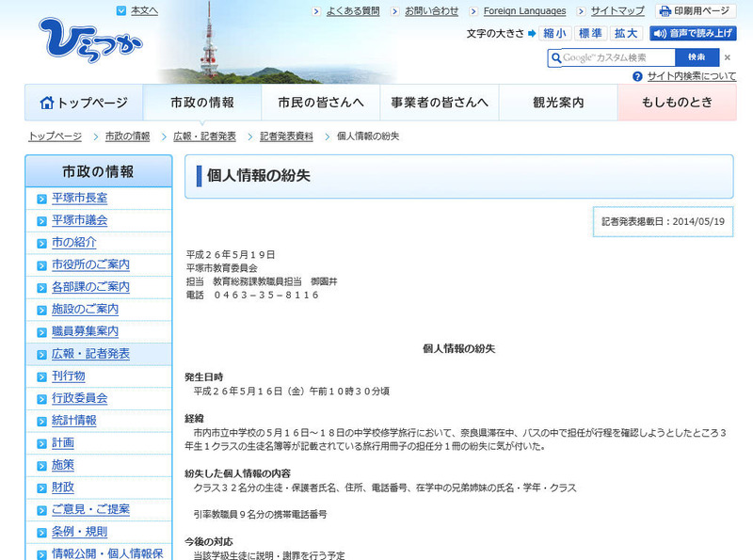
Task: Click the home icon on トップページ tab
Action: 46,103
